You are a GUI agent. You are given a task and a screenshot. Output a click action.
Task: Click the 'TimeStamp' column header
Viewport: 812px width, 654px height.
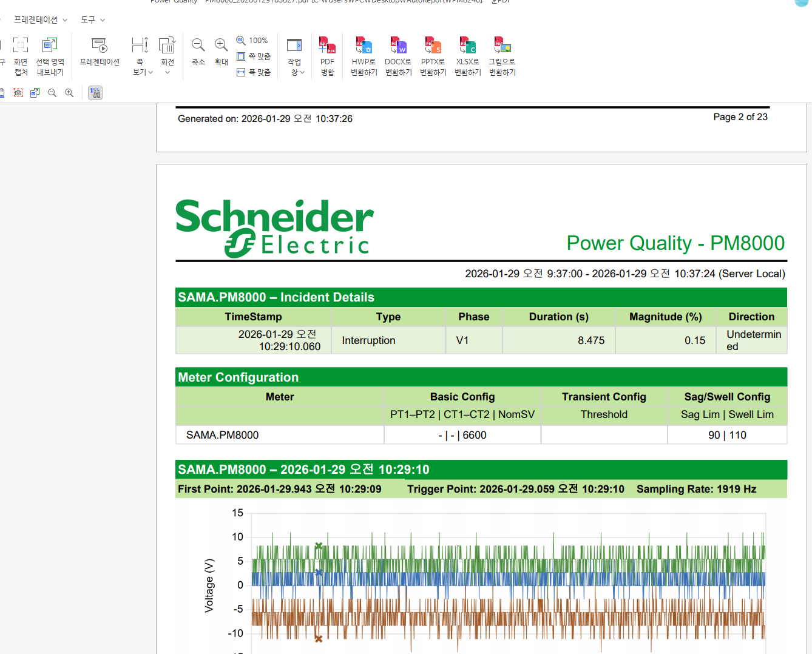(254, 317)
